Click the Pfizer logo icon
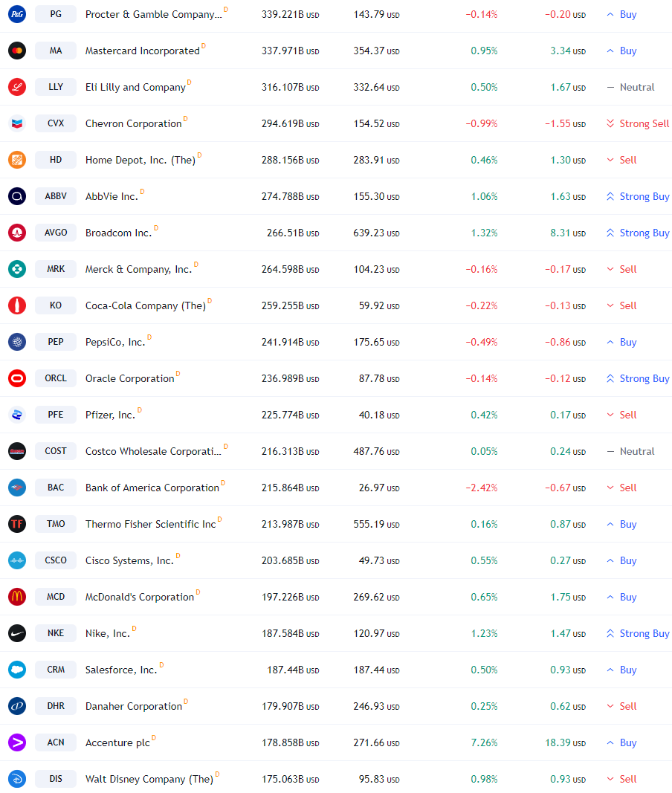Viewport: 672px width, 793px height. pyautogui.click(x=17, y=415)
